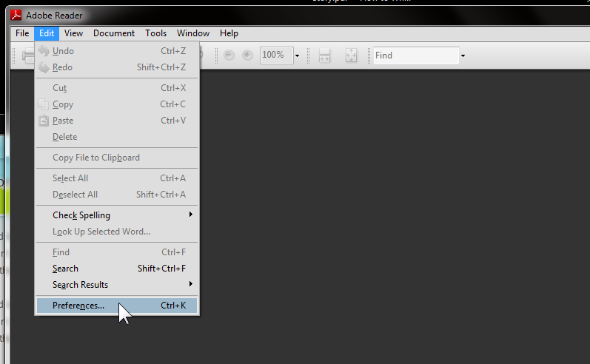Click Redo in the Edit menu
The image size is (590, 364).
(117, 67)
